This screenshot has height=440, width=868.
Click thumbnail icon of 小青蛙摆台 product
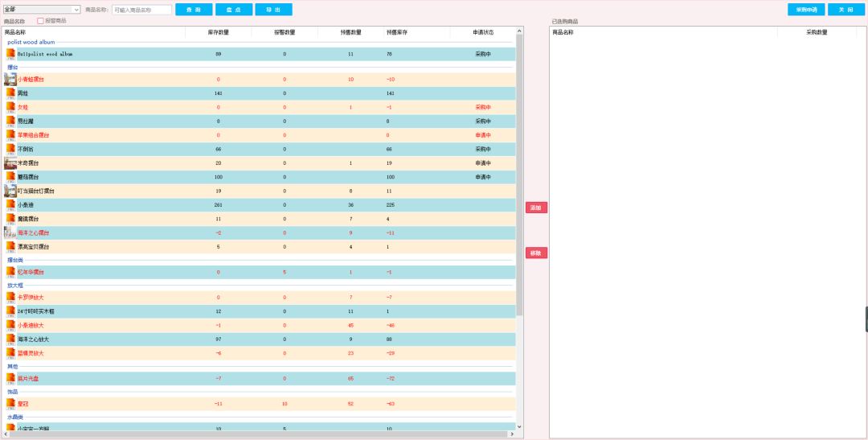coord(10,80)
